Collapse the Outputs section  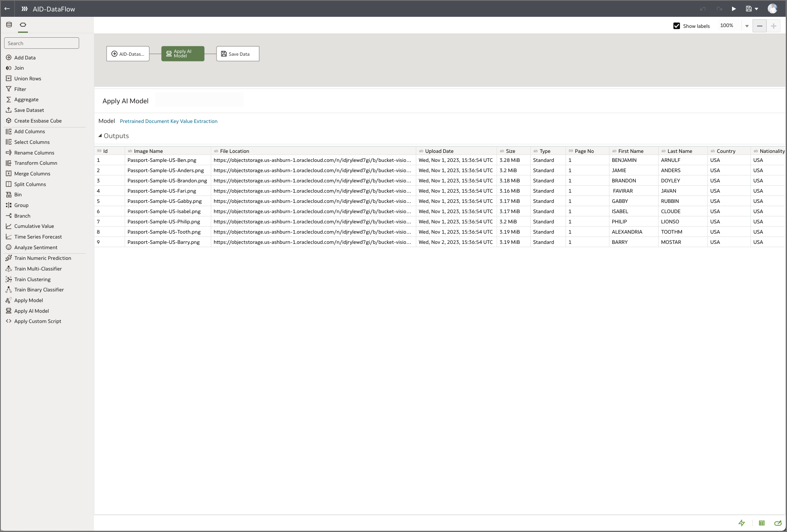(x=100, y=135)
